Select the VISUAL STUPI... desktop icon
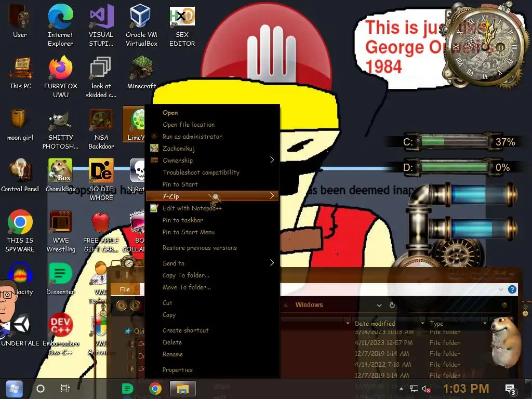This screenshot has width=532, height=399. click(101, 25)
